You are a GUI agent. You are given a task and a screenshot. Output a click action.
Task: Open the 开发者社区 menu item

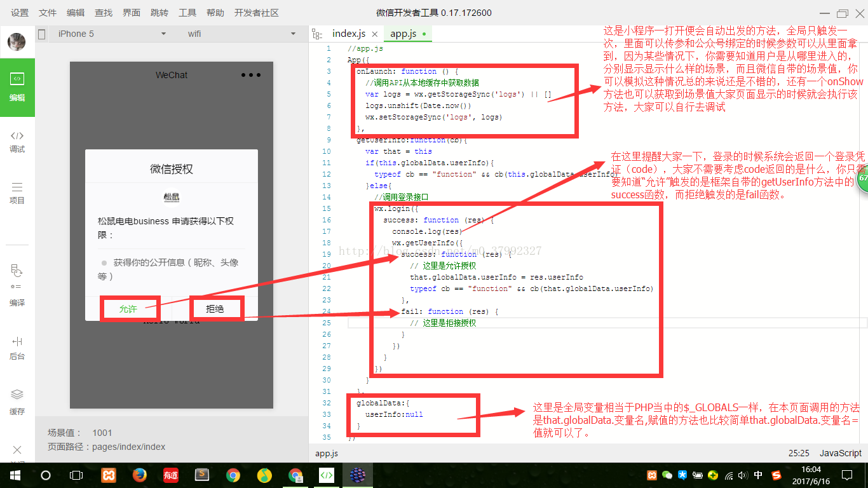tap(257, 13)
